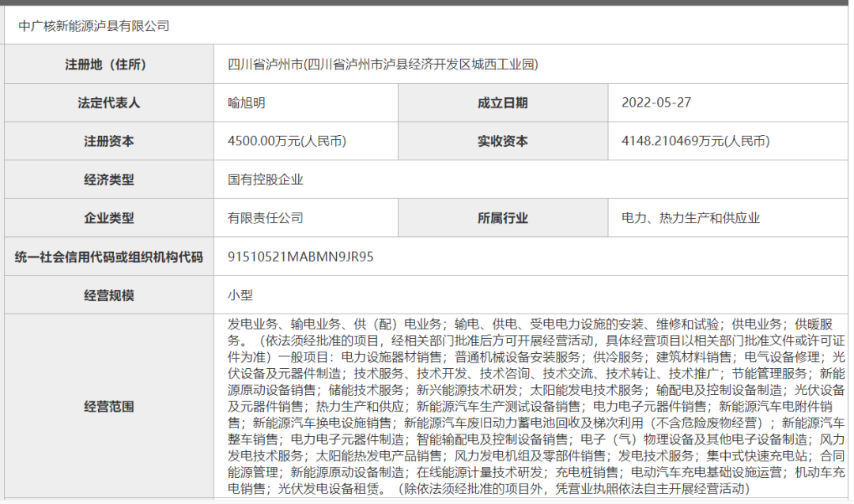The height and width of the screenshot is (504, 854).
Task: Click the 国有控股企业 value
Action: [x=265, y=180]
